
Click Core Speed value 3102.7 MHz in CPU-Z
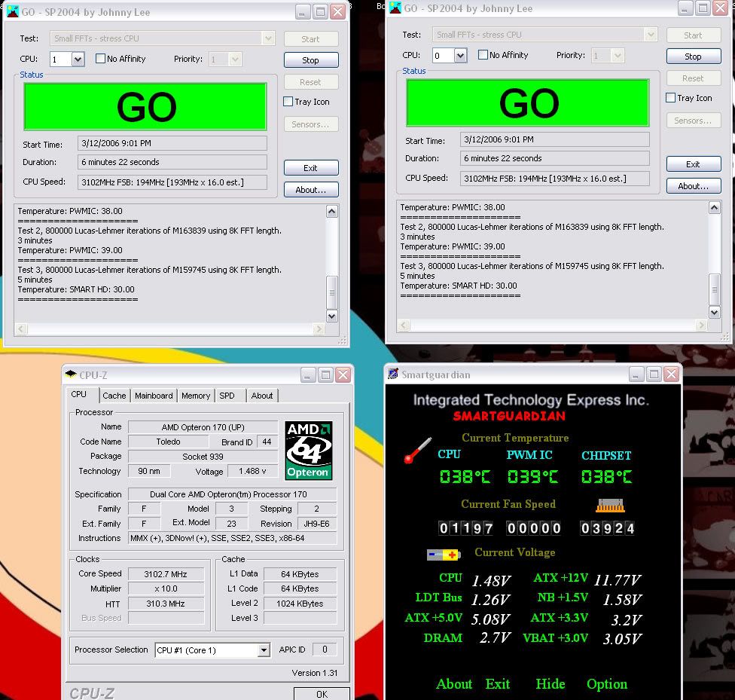[166, 574]
